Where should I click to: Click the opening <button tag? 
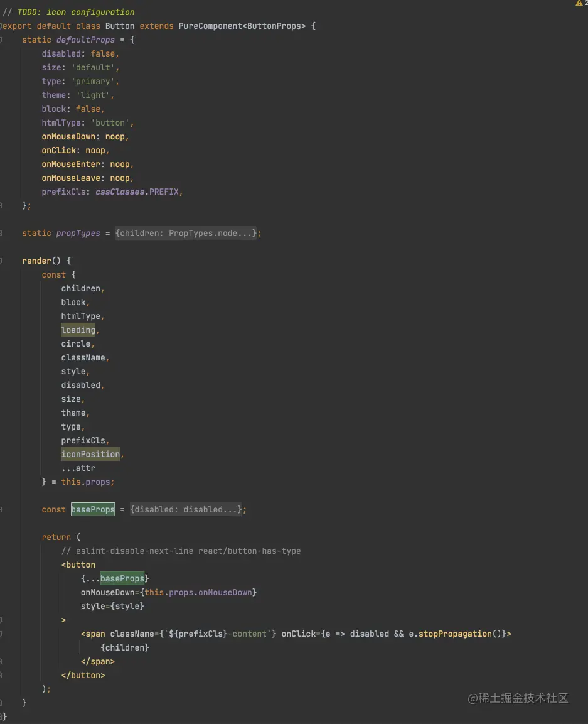[x=78, y=565]
